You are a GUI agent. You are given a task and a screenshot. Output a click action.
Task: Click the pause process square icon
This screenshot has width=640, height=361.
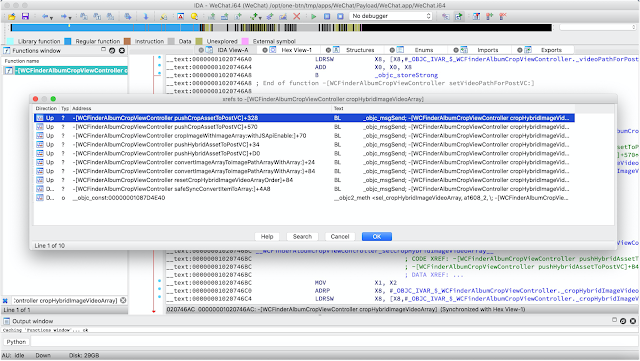(327, 16)
